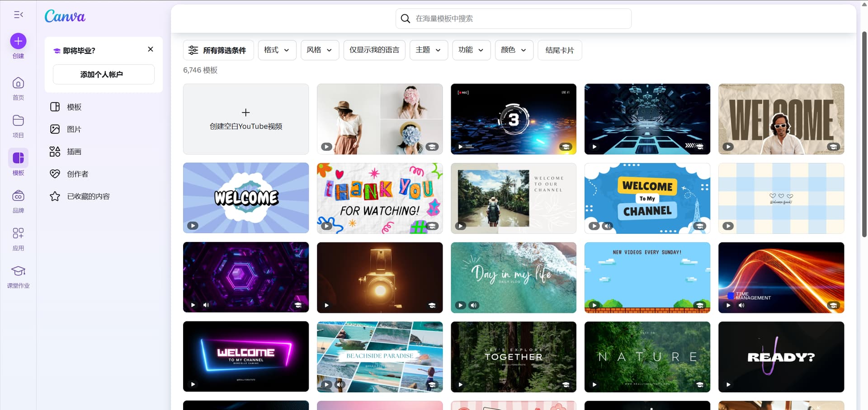Open 项目 projects in sidebar
868x410 pixels.
point(18,126)
